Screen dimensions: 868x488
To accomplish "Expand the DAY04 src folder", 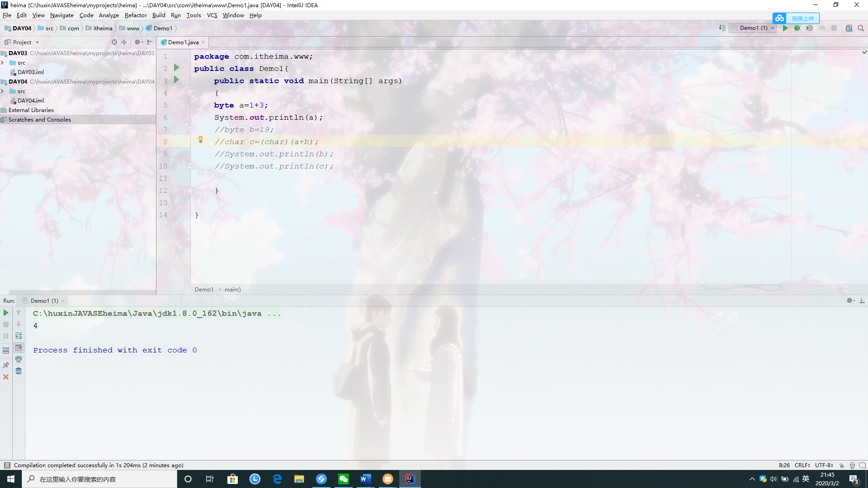I will point(3,91).
